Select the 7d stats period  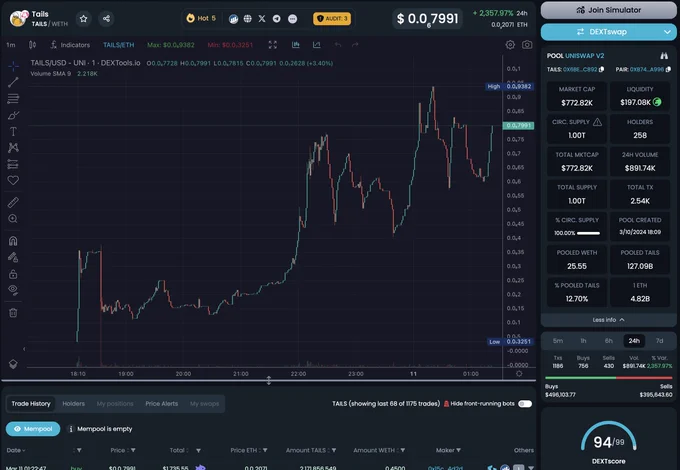[659, 341]
